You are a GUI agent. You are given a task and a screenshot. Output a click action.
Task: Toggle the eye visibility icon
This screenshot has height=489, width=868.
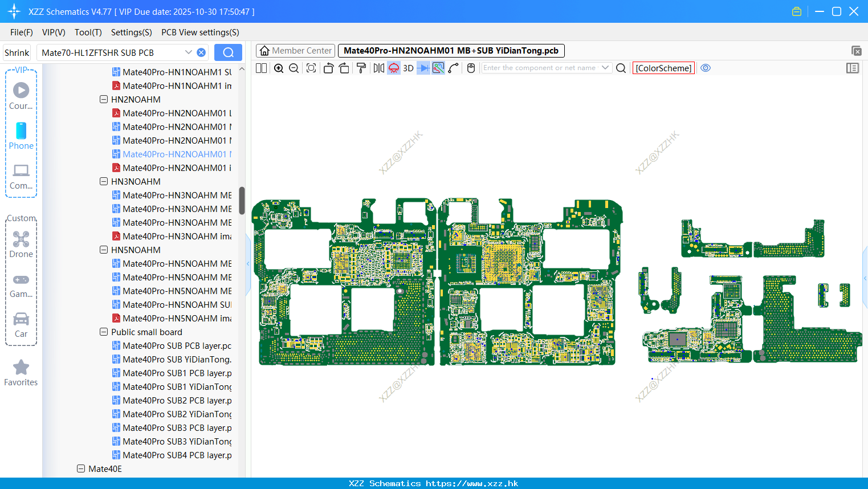[706, 68]
